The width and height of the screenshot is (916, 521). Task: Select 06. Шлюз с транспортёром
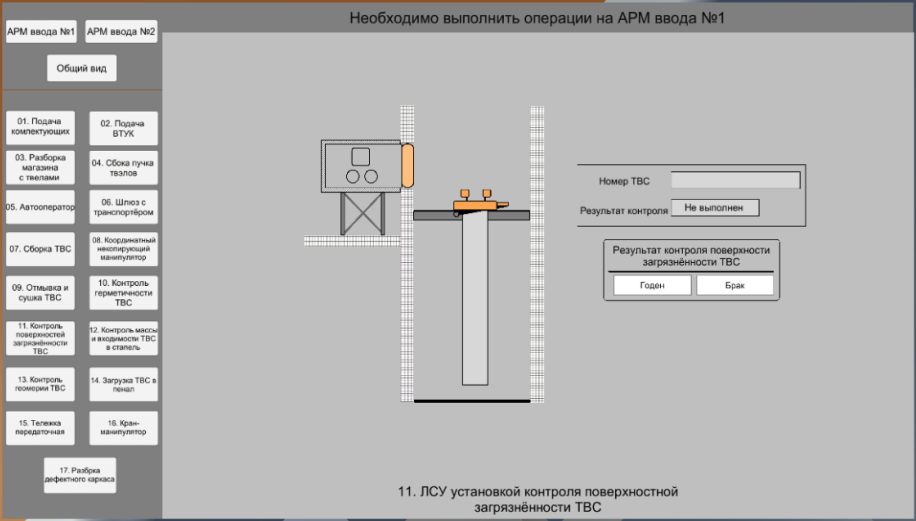123,207
